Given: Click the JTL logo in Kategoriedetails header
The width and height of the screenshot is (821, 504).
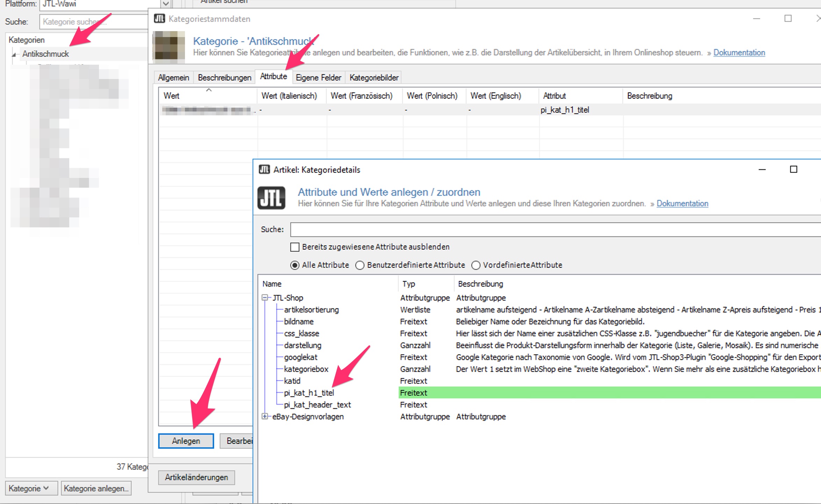Looking at the screenshot, I should [271, 198].
